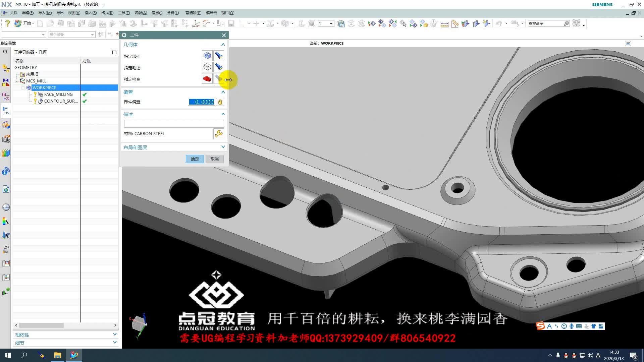Select the specify part geometry icon
Image resolution: width=644 pixels, height=362 pixels.
point(207,56)
